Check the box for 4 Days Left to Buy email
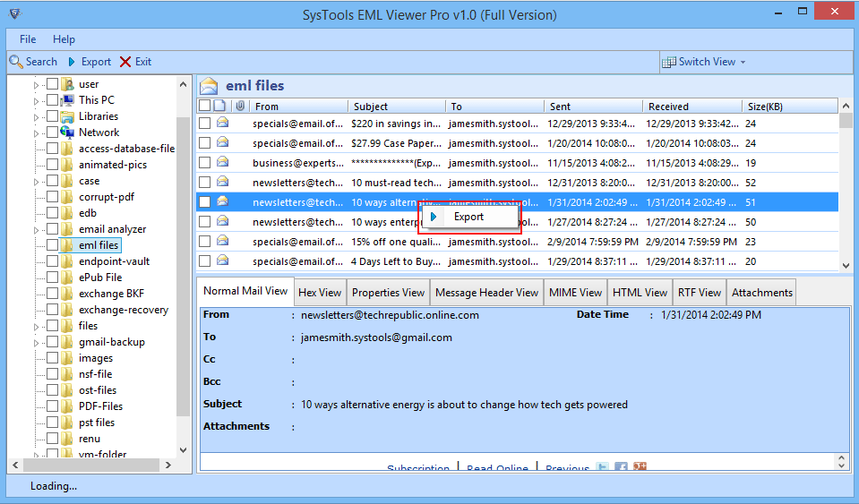The image size is (859, 504). 204,261
